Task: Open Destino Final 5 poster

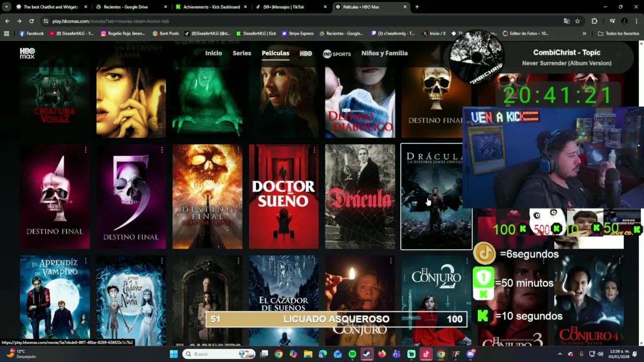Action: click(x=131, y=197)
